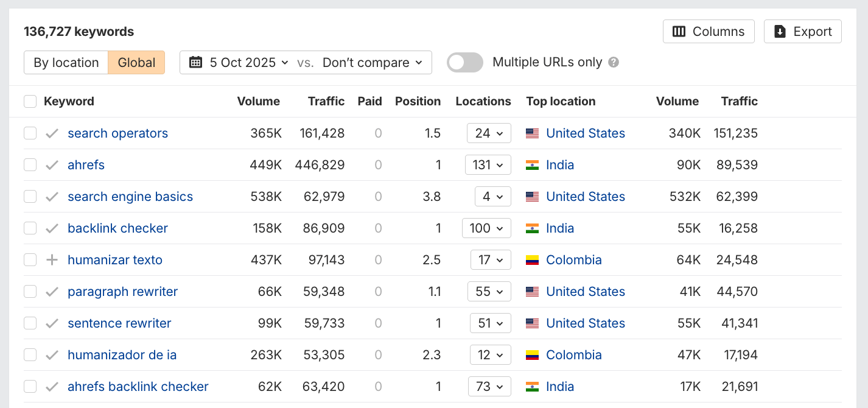The width and height of the screenshot is (868, 408).
Task: Click the checkmark icon beside backlink checker
Action: [x=52, y=228]
